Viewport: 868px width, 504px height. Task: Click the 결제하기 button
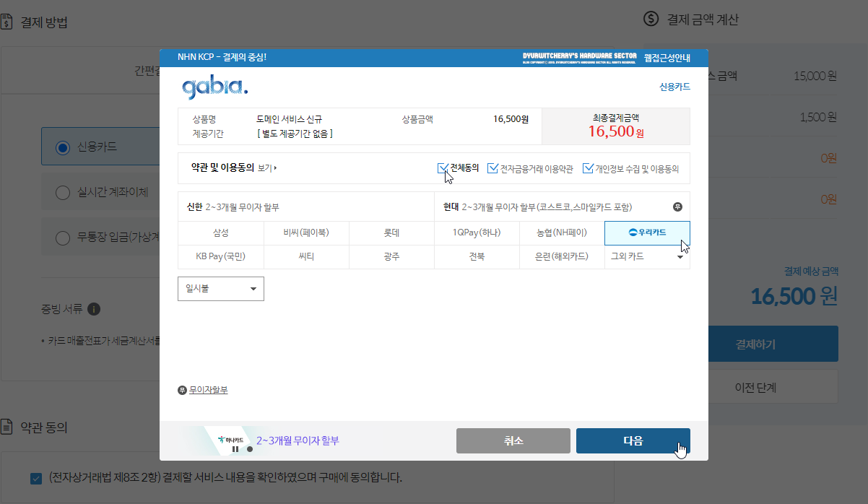tap(774, 344)
